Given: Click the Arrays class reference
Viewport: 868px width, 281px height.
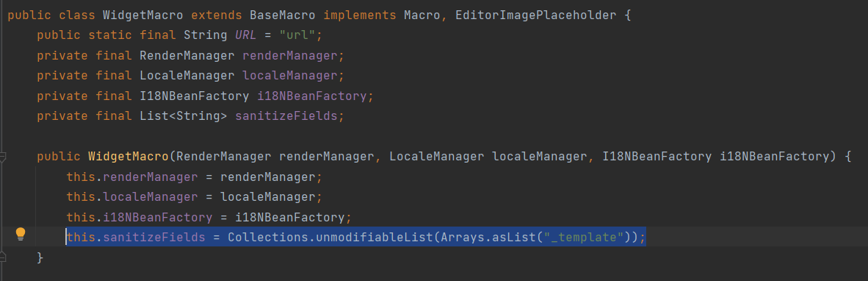Looking at the screenshot, I should pos(462,237).
